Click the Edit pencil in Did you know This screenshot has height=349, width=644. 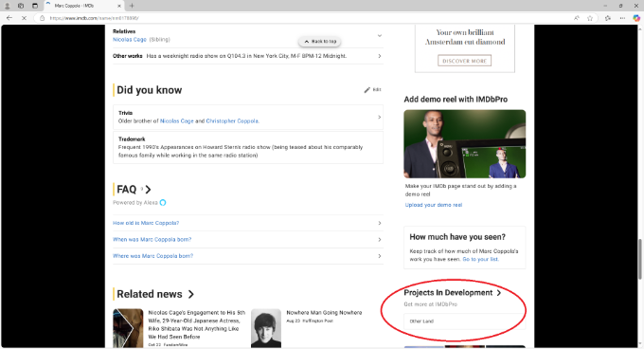tap(372, 89)
